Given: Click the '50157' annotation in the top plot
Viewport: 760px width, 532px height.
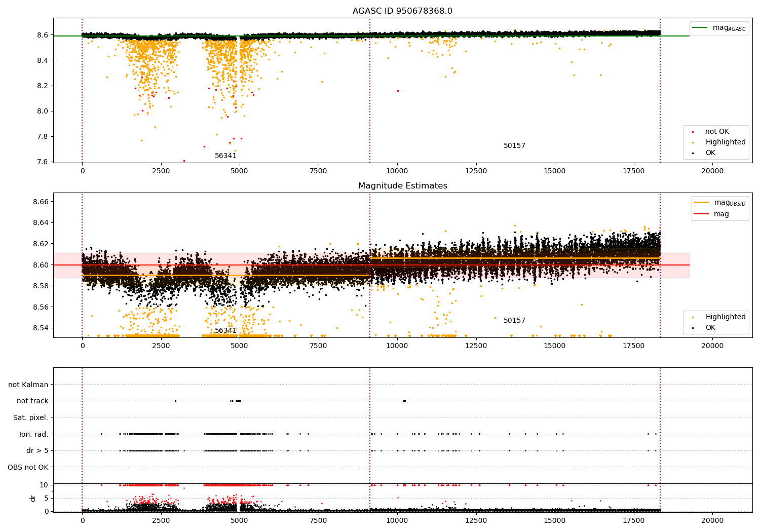Looking at the screenshot, I should coord(514,146).
